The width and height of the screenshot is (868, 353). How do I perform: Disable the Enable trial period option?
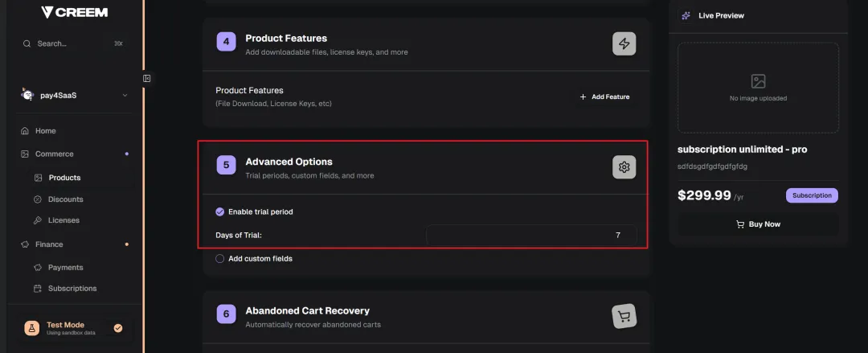click(x=220, y=211)
